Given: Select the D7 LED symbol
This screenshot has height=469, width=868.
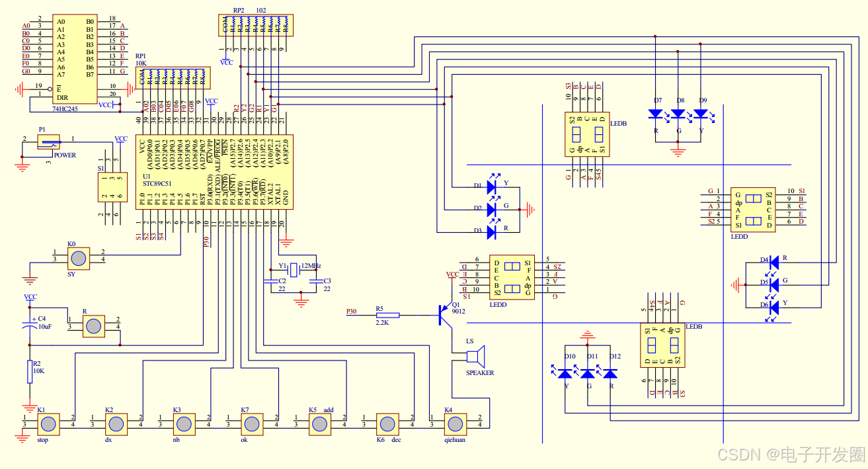Looking at the screenshot, I should click(x=656, y=114).
